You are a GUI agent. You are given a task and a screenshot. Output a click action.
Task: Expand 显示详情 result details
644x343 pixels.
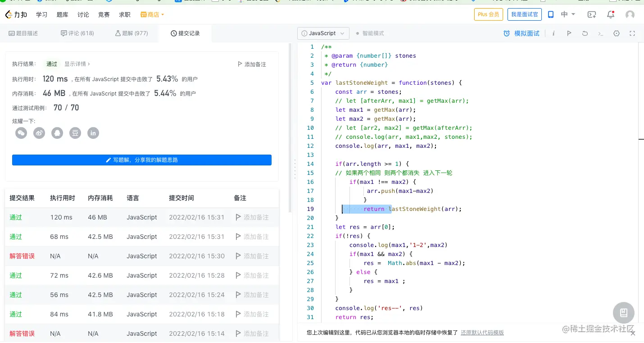[77, 64]
